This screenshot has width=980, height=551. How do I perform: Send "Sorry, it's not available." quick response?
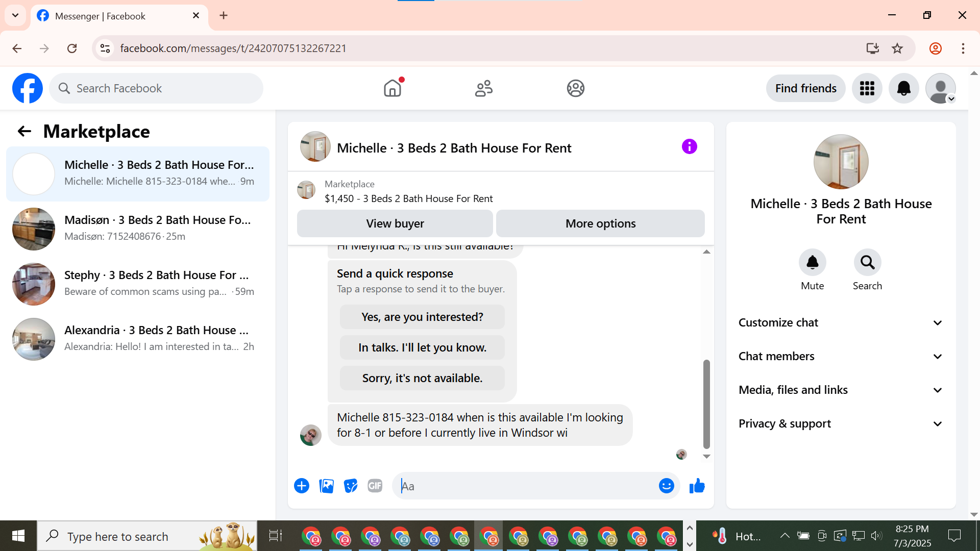422,378
